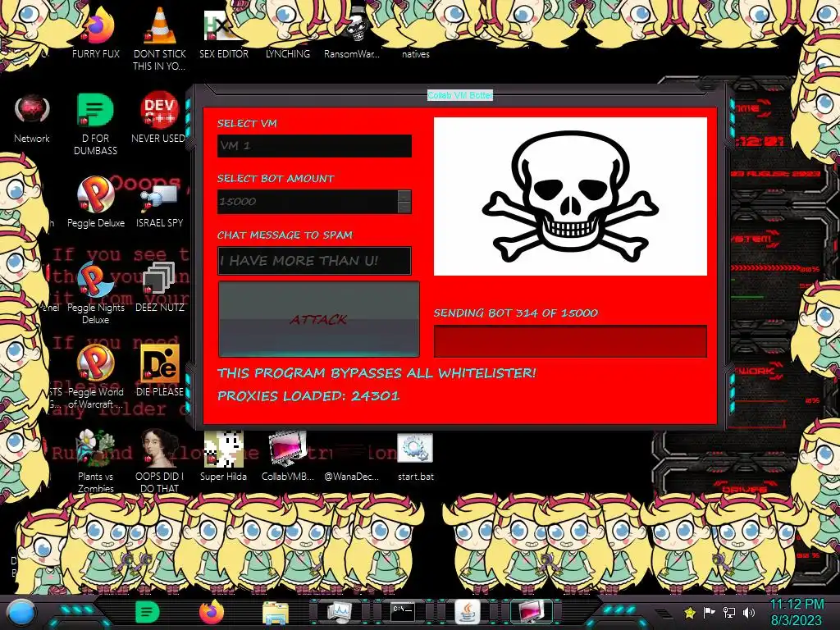Click the skull and crossbones image
840x630 pixels.
coord(570,196)
